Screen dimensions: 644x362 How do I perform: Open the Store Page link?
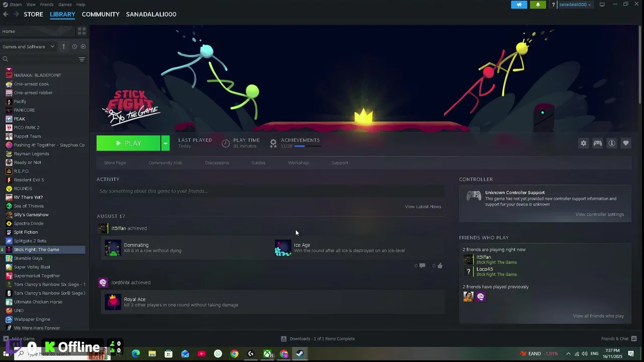point(115,163)
